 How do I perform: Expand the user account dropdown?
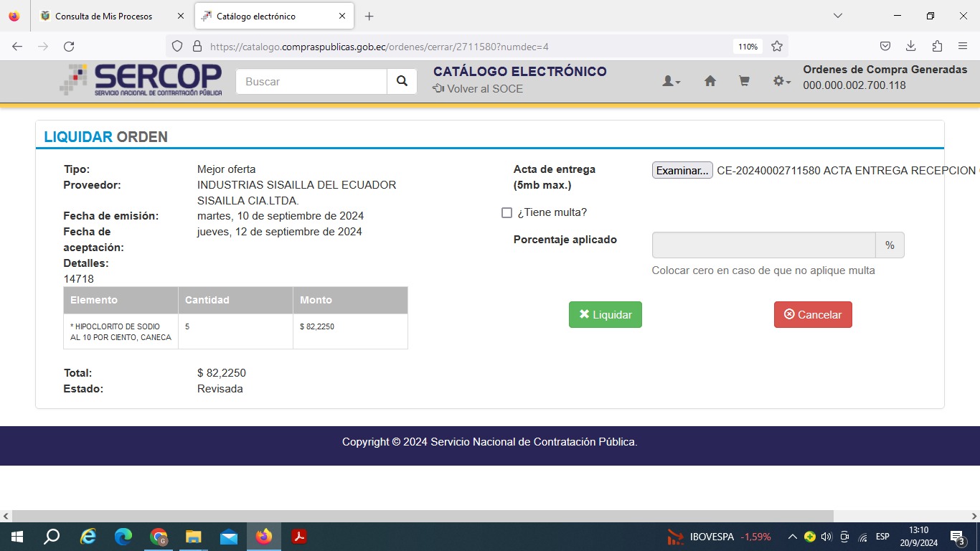pos(671,82)
